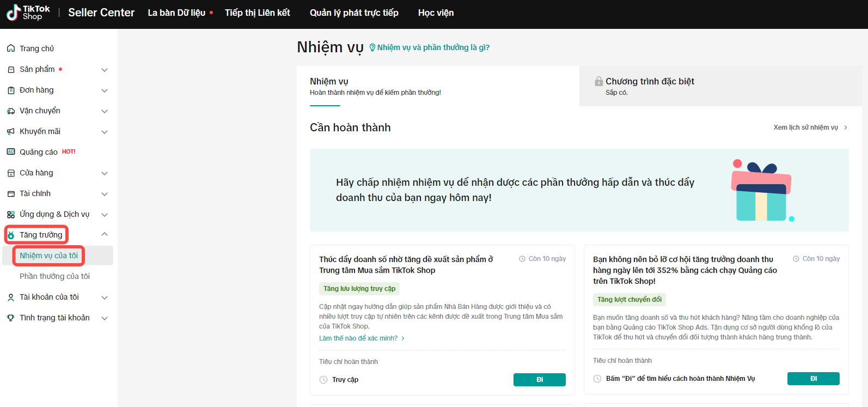This screenshot has height=407, width=868.
Task: Expand the Tài chính menu chevron
Action: [105, 194]
